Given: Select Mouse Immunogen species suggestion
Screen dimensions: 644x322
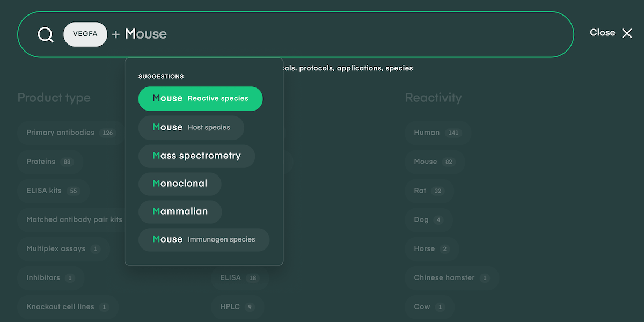Looking at the screenshot, I should 203,239.
